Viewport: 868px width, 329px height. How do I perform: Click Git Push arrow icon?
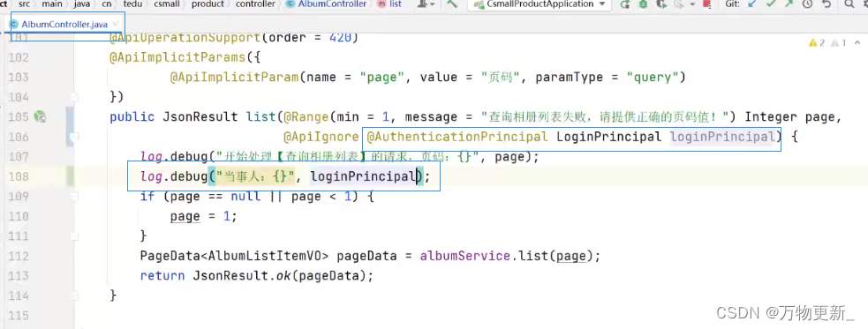[789, 4]
